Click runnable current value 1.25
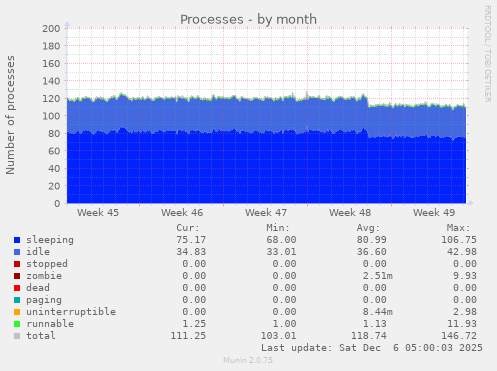Image resolution: width=497 pixels, height=371 pixels. [194, 324]
